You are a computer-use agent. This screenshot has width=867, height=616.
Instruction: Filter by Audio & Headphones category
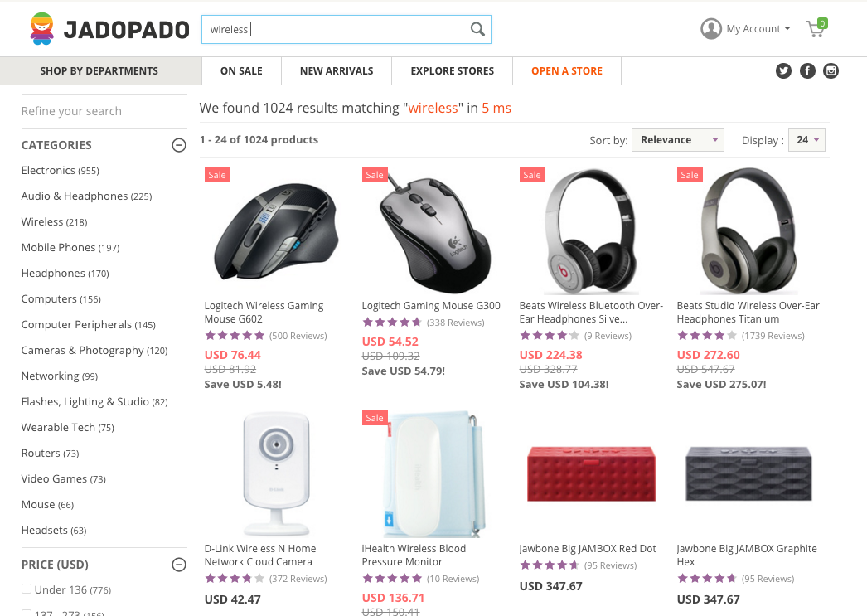coord(86,196)
